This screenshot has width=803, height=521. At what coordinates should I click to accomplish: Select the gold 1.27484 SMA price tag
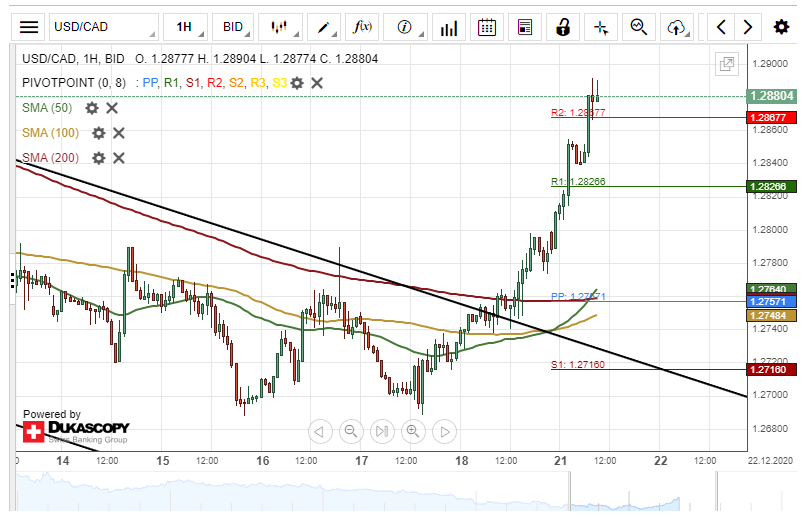click(x=772, y=316)
